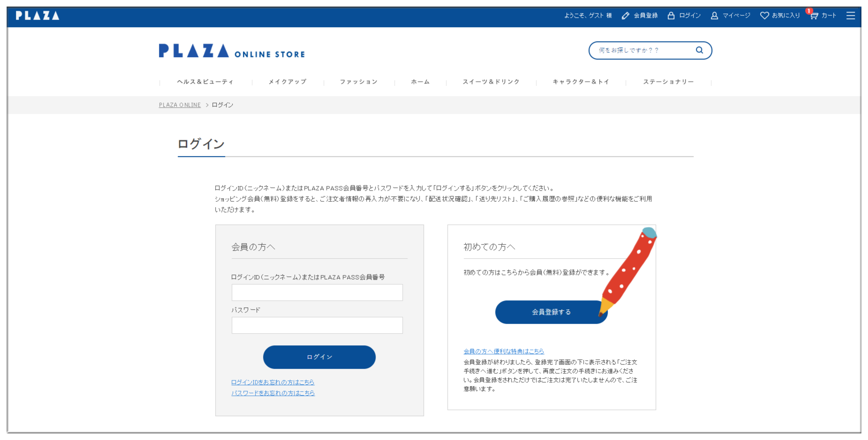Open the メイクアップ category menu
The image size is (868, 440).
coord(287,82)
